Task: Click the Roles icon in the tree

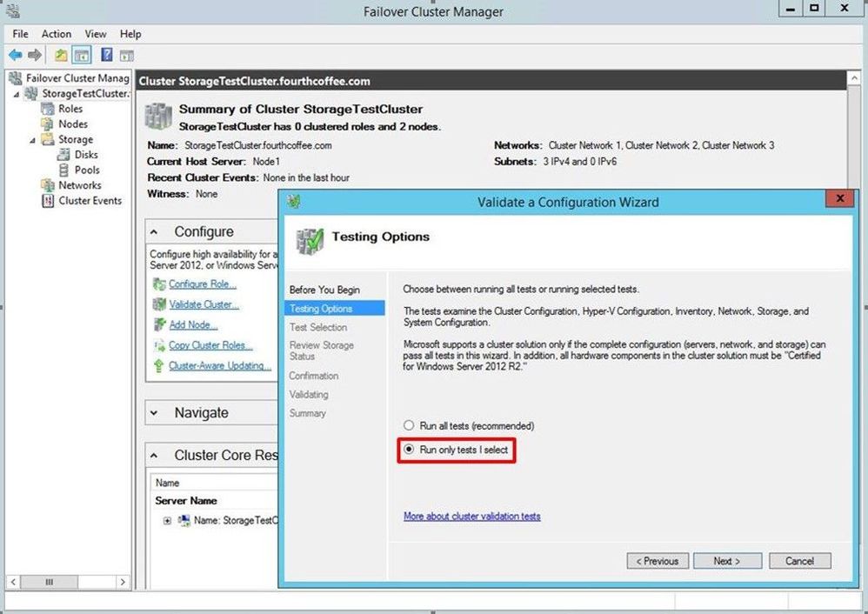Action: click(48, 109)
